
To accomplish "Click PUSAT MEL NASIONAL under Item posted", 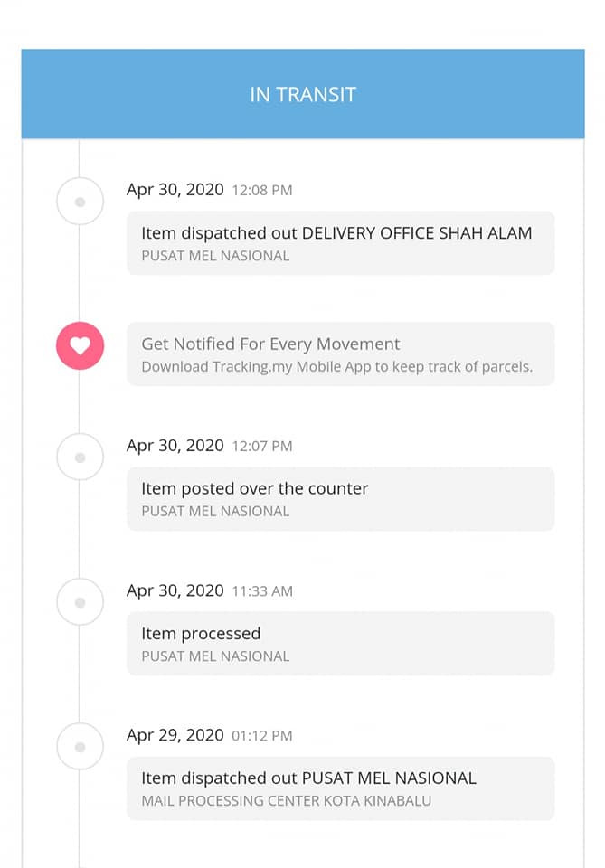I will [215, 512].
